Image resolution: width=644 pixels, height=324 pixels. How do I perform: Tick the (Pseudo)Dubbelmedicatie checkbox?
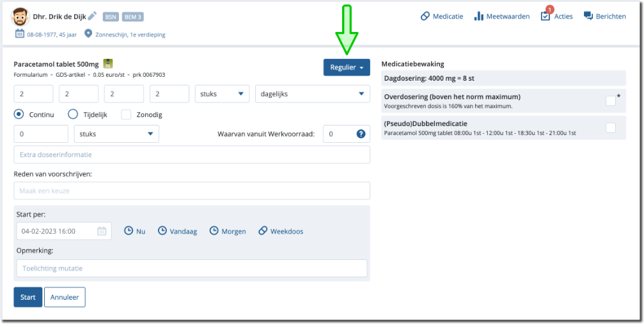coord(610,127)
